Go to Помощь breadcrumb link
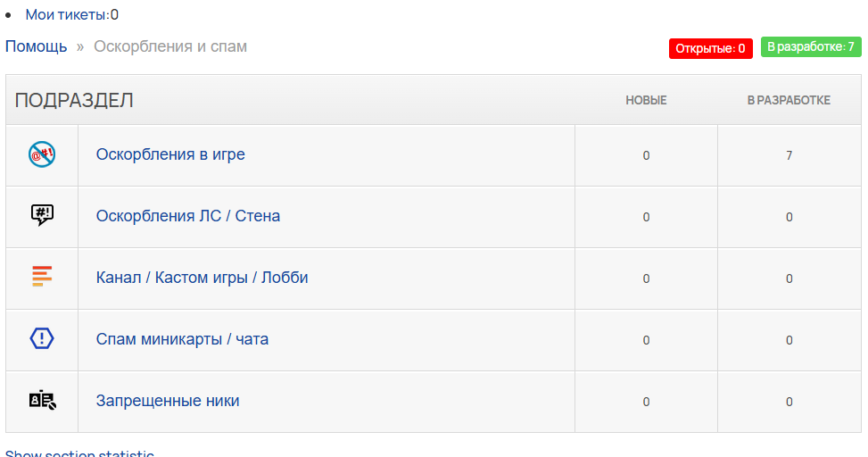The image size is (868, 457). pyautogui.click(x=36, y=46)
